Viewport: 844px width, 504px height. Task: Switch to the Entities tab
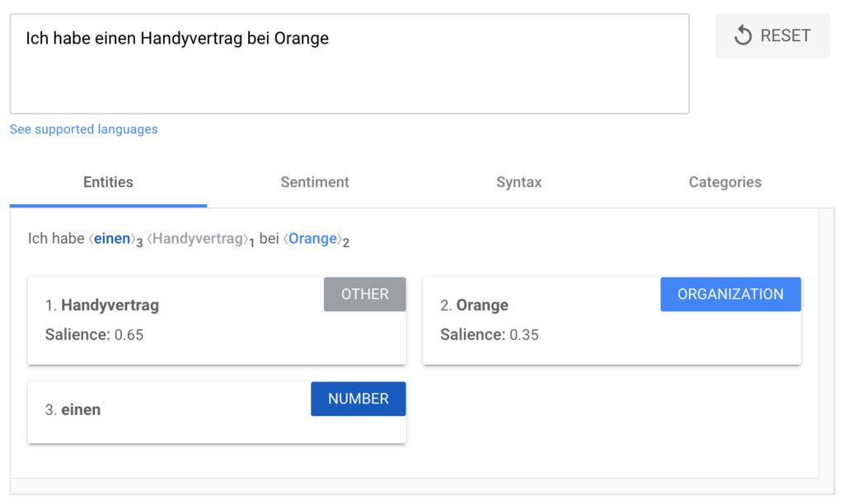108,182
